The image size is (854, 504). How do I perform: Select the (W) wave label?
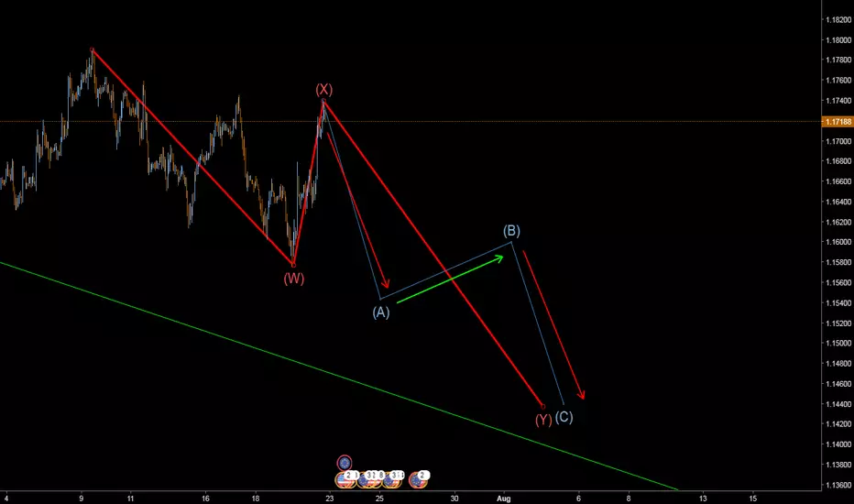coord(293,279)
